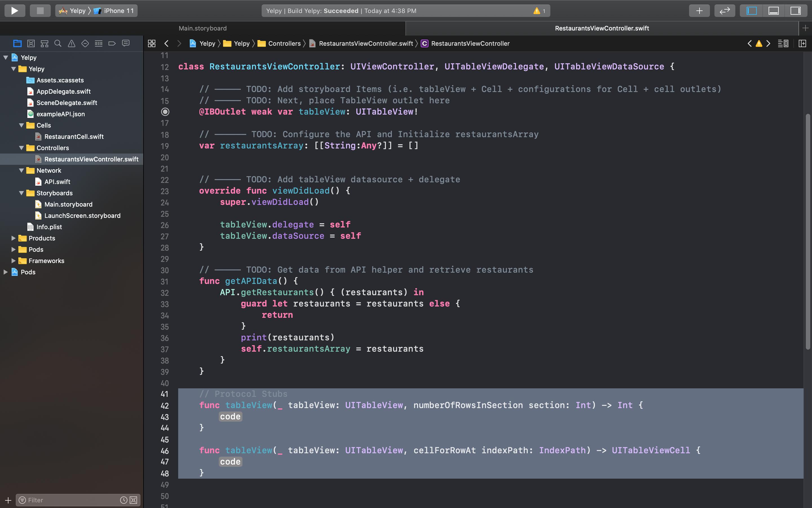Toggle the code review button
812x508 pixels.
[x=725, y=11]
